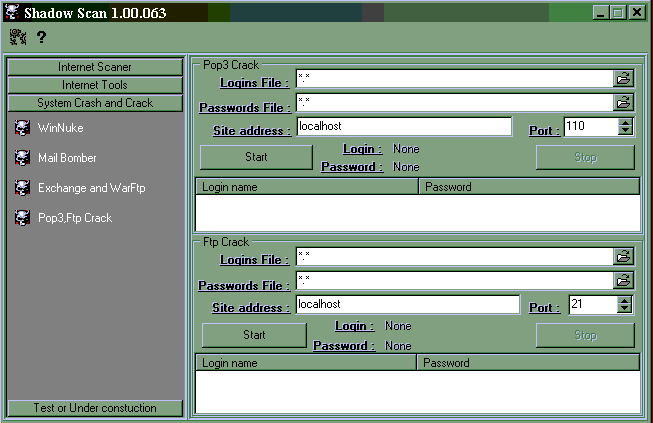Start the Ftp Crack
Screen dimensions: 653x423
click(254, 335)
